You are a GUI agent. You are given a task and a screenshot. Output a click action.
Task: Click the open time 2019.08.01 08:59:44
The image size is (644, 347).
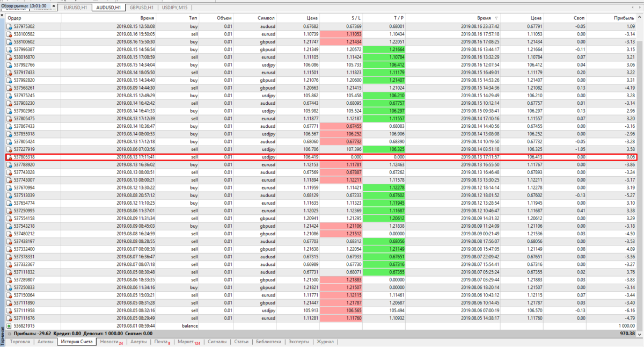pyautogui.click(x=136, y=326)
